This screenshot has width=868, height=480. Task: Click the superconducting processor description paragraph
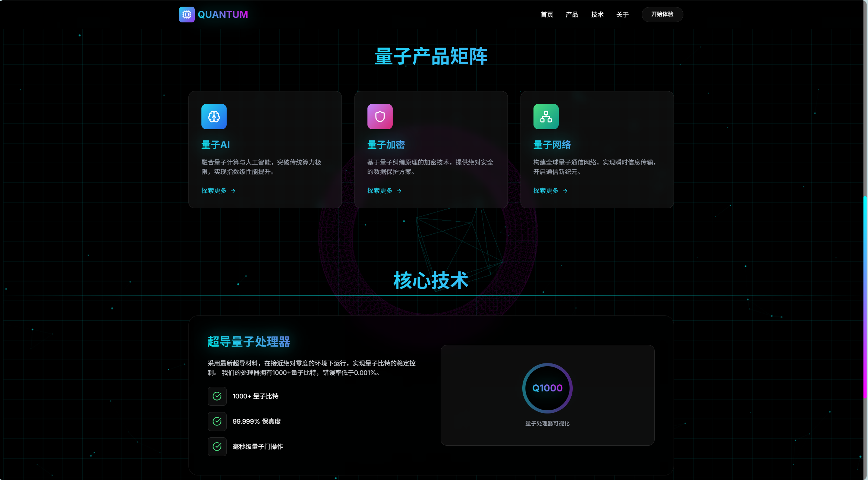pyautogui.click(x=311, y=368)
